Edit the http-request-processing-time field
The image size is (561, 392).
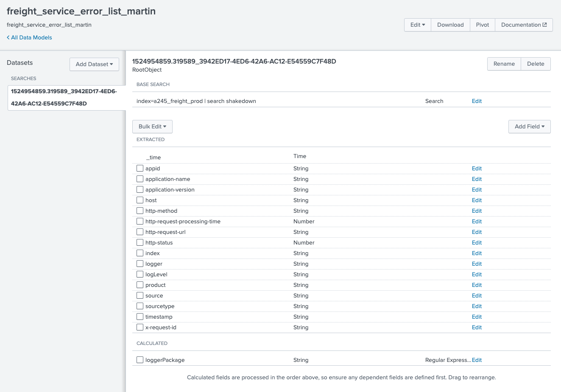point(477,222)
